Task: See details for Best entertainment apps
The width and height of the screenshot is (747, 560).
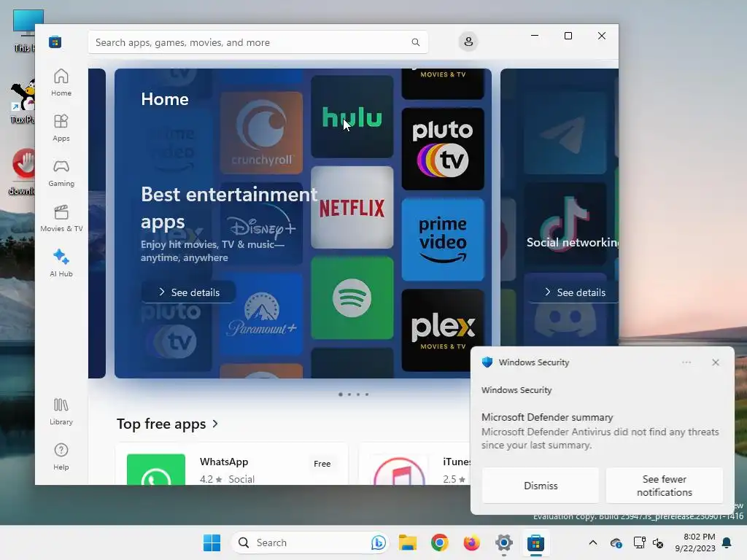Action: coord(188,292)
